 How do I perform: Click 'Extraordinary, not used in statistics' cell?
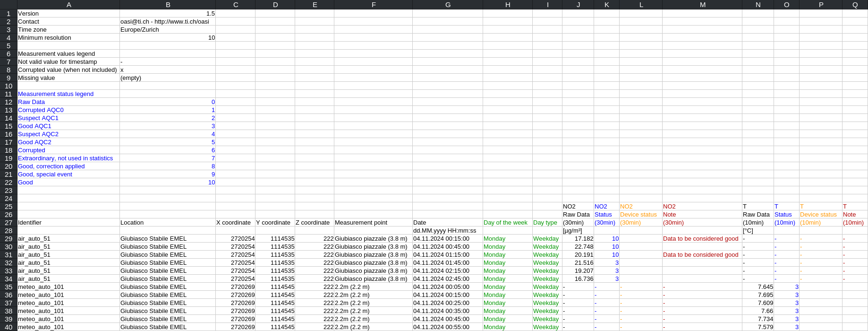tap(68, 158)
